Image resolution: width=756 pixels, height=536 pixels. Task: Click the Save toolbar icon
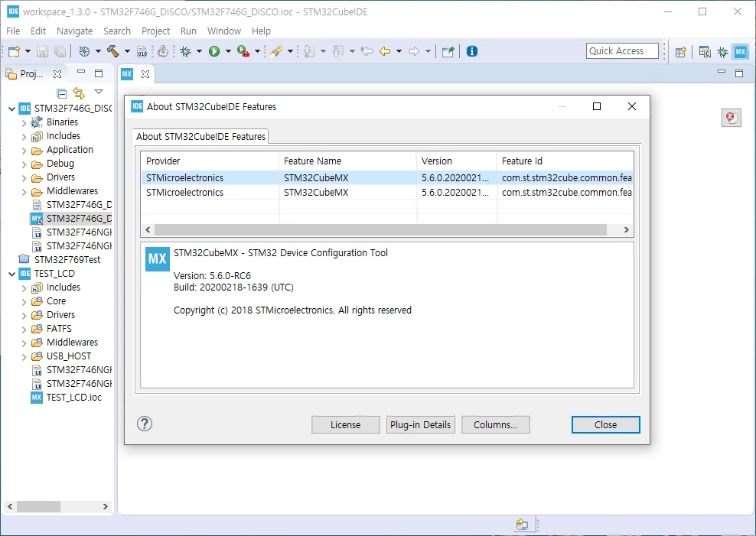point(42,51)
